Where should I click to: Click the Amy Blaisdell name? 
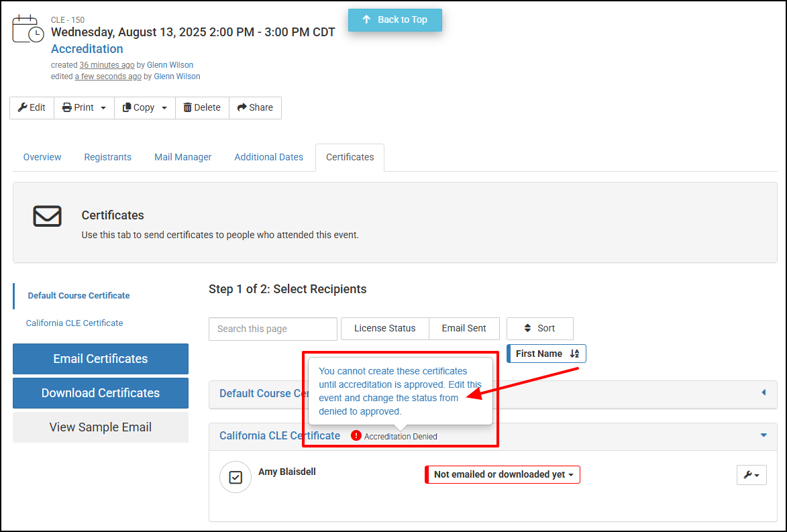tap(286, 472)
